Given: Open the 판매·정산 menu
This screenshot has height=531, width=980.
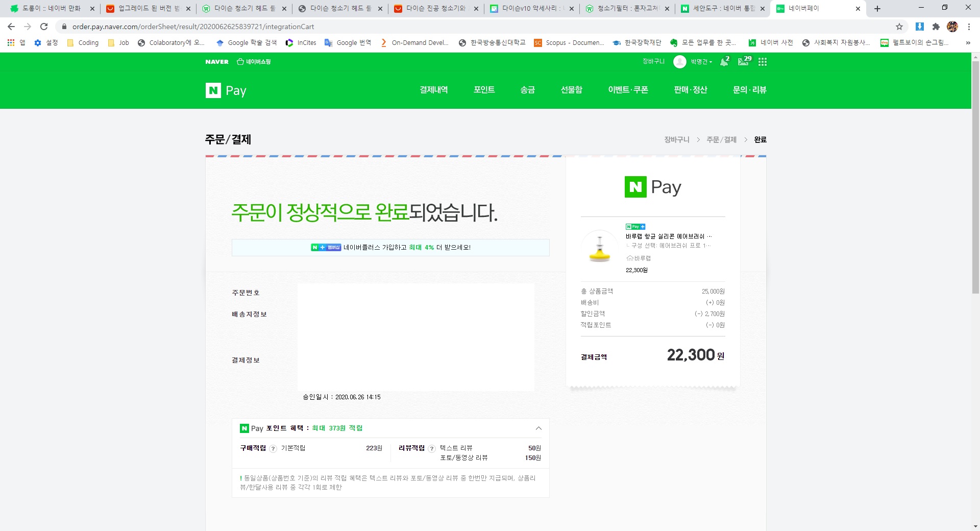Looking at the screenshot, I should click(x=691, y=90).
